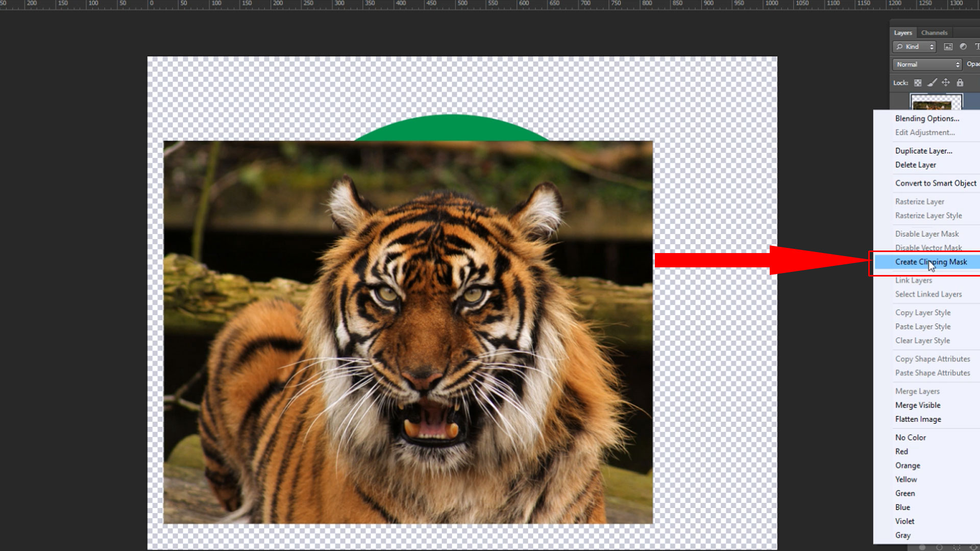This screenshot has height=551, width=980.
Task: Click Delete Layer in context menu
Action: (915, 165)
